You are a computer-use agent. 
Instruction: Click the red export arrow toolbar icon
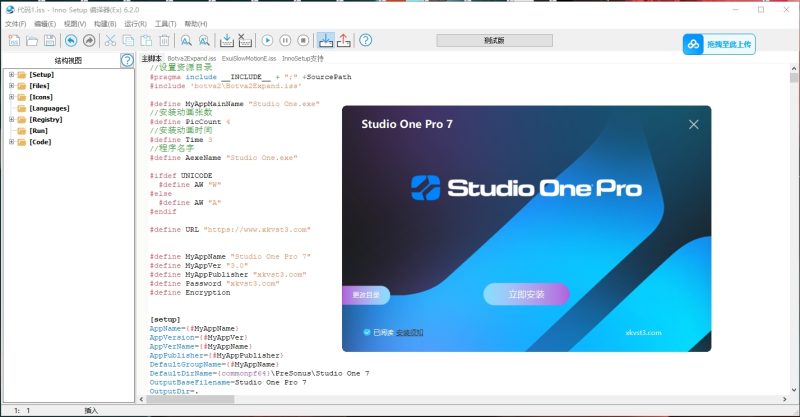(344, 40)
